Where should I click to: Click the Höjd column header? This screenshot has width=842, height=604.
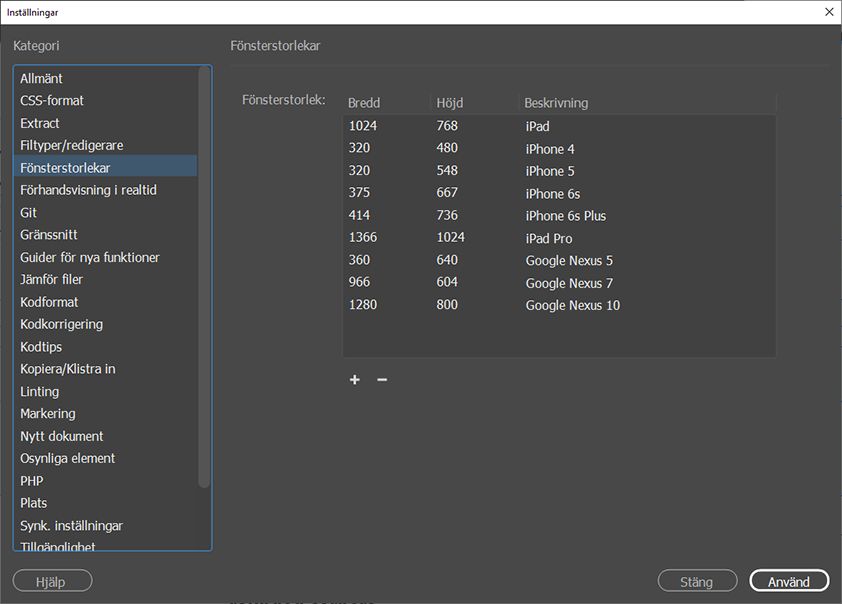[449, 103]
